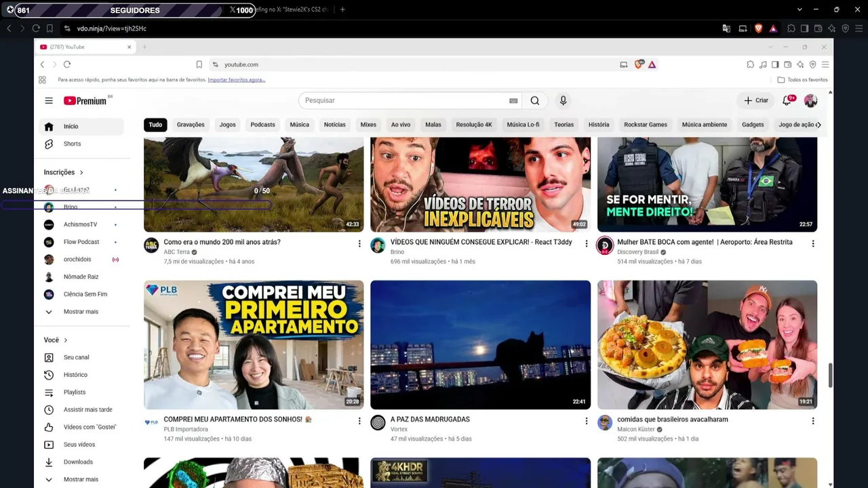Expand the Inscrições section
Image resolution: width=868 pixels, height=488 pixels.
64,172
